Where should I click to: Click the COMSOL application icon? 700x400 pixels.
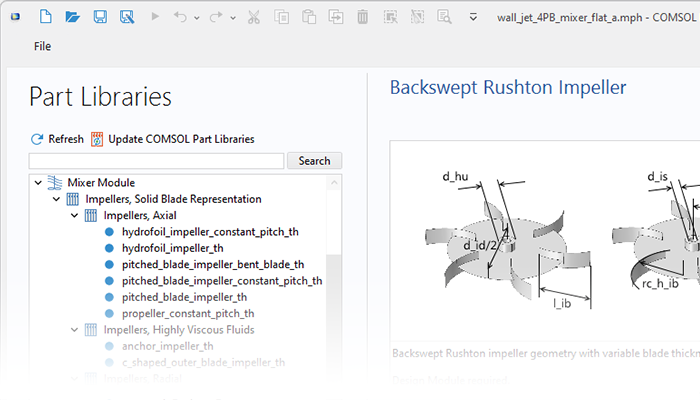pos(15,17)
